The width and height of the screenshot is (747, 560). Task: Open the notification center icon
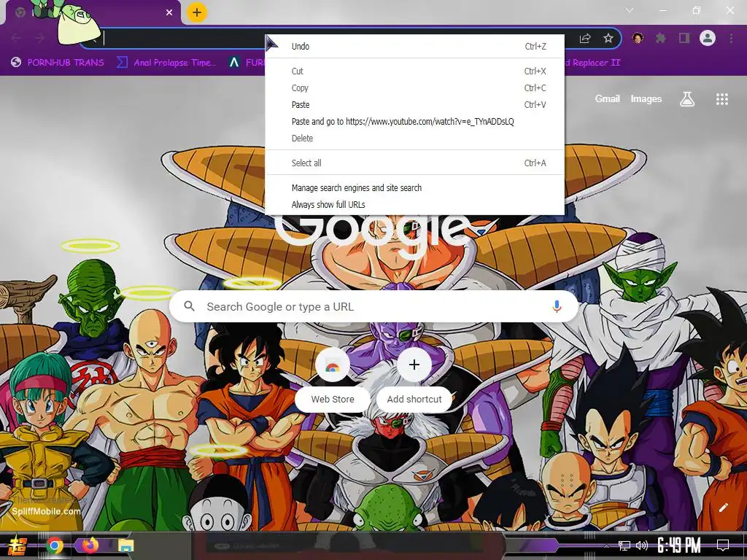pos(723,545)
